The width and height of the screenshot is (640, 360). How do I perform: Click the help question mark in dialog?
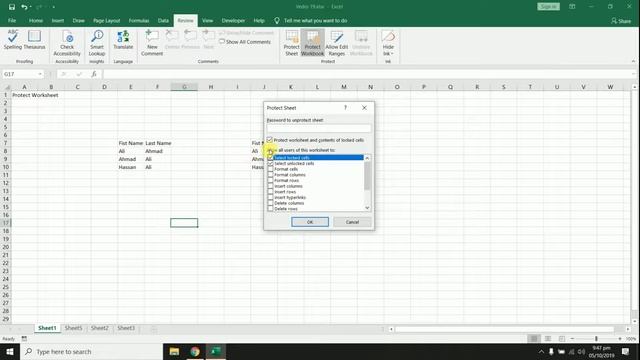click(x=345, y=108)
